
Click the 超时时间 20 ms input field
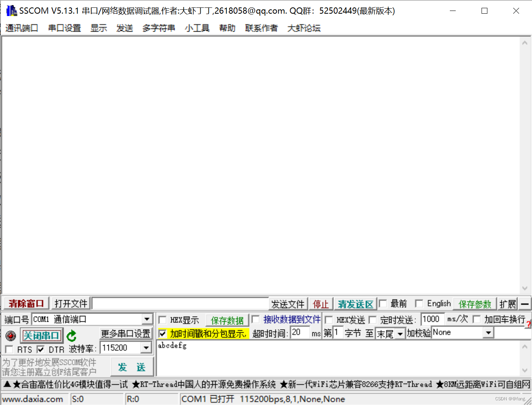(x=300, y=333)
